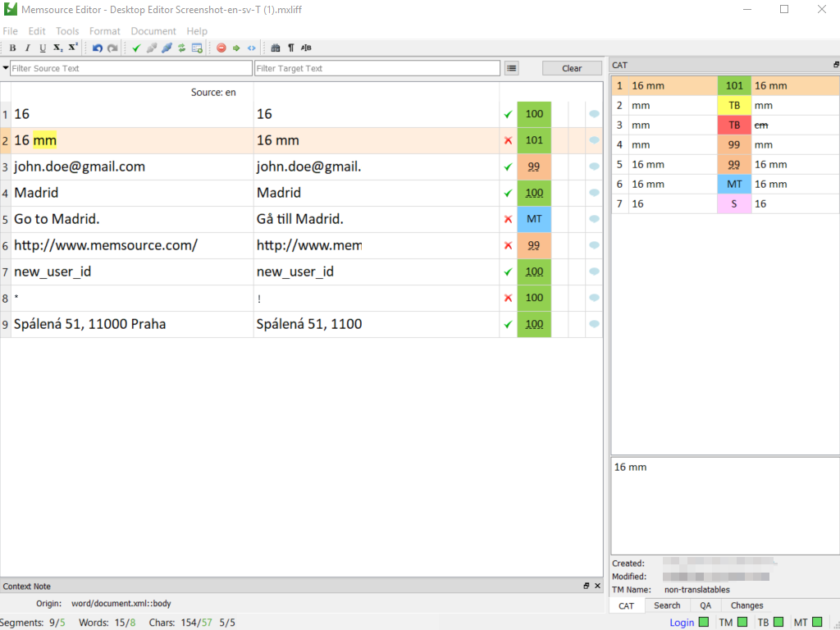The width and height of the screenshot is (840, 630).
Task: Open filter options beside the target filter
Action: point(511,68)
